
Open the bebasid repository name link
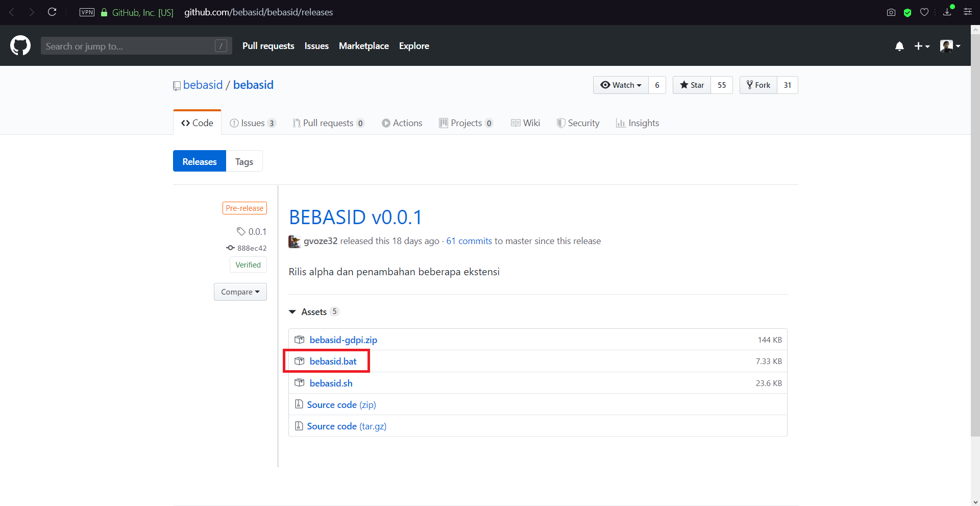253,85
